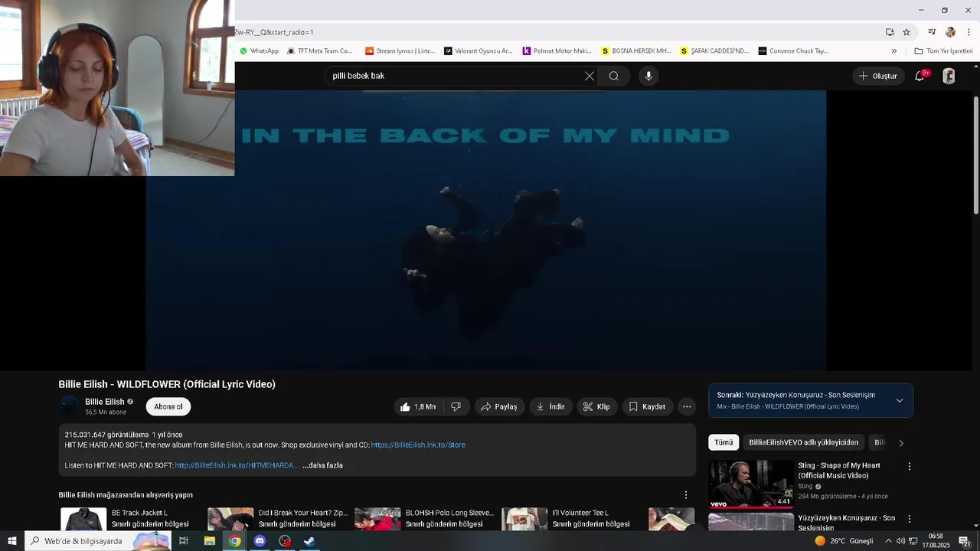This screenshot has height=551, width=980.
Task: Open BE Track Jacket L product thumbnail
Action: point(83,519)
